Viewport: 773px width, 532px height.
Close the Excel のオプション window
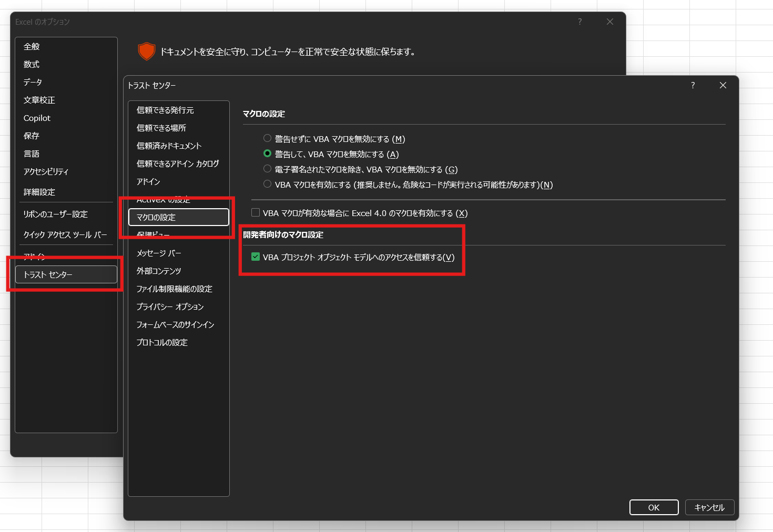pos(610,22)
